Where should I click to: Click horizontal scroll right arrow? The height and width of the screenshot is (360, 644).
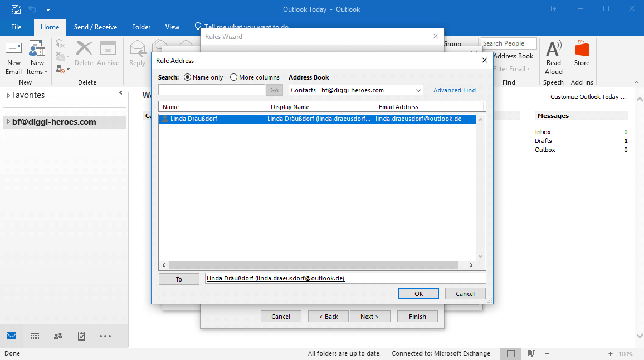coord(471,265)
